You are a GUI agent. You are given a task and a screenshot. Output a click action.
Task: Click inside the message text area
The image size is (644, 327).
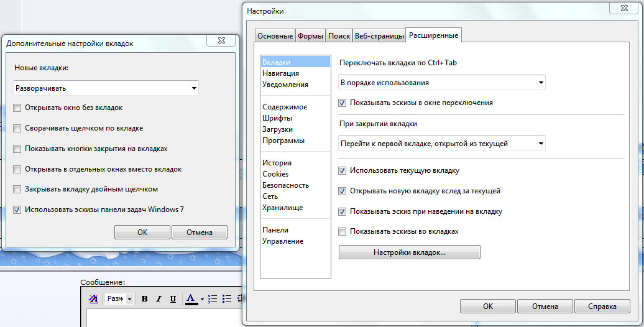164,318
